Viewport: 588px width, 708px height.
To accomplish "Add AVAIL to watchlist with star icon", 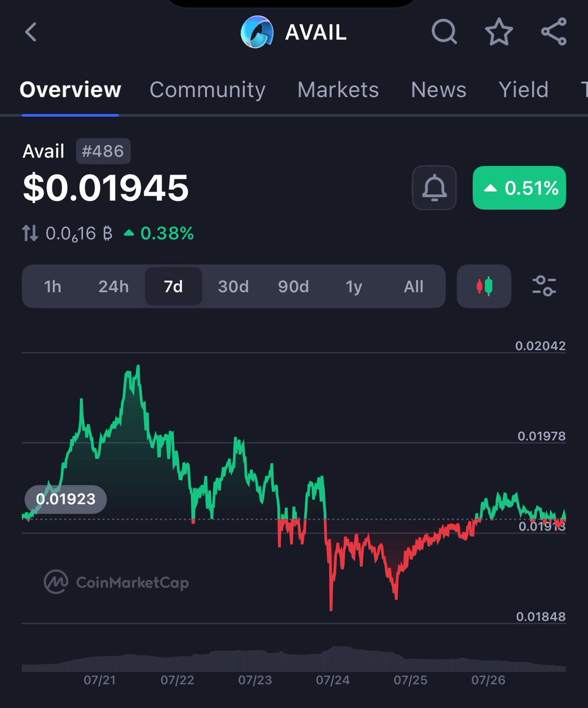I will point(499,32).
